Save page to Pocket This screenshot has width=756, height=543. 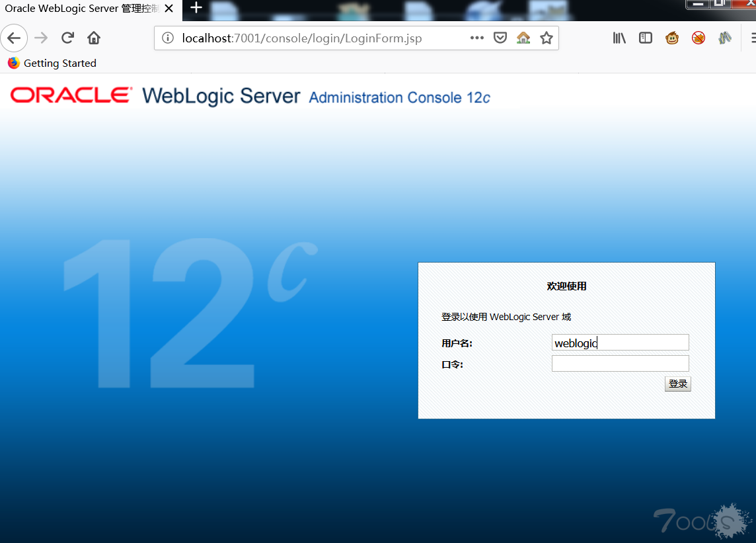coord(500,38)
